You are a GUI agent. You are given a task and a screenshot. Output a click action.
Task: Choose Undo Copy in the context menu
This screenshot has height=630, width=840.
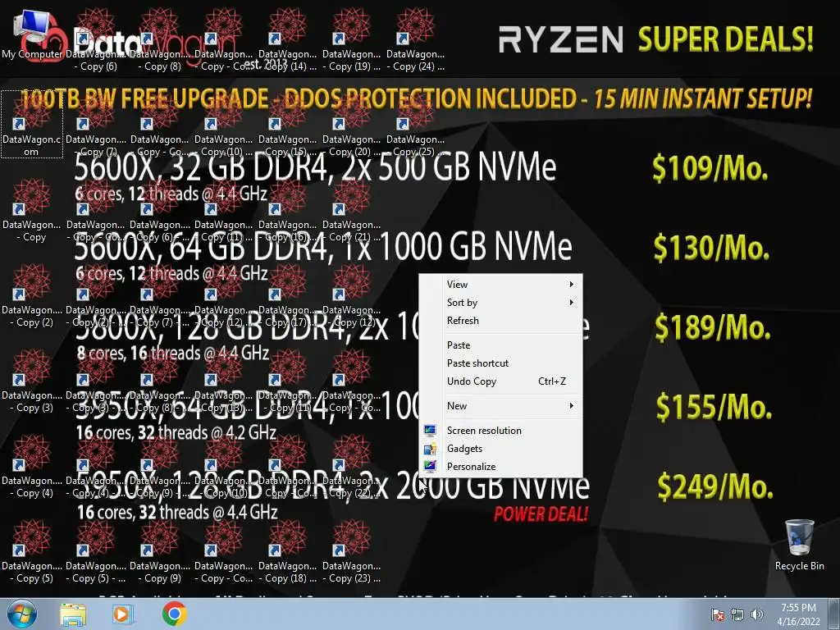(x=501, y=381)
